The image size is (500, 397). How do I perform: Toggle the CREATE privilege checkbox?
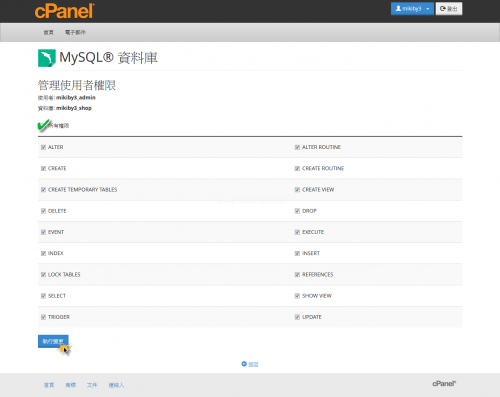[x=43, y=169]
